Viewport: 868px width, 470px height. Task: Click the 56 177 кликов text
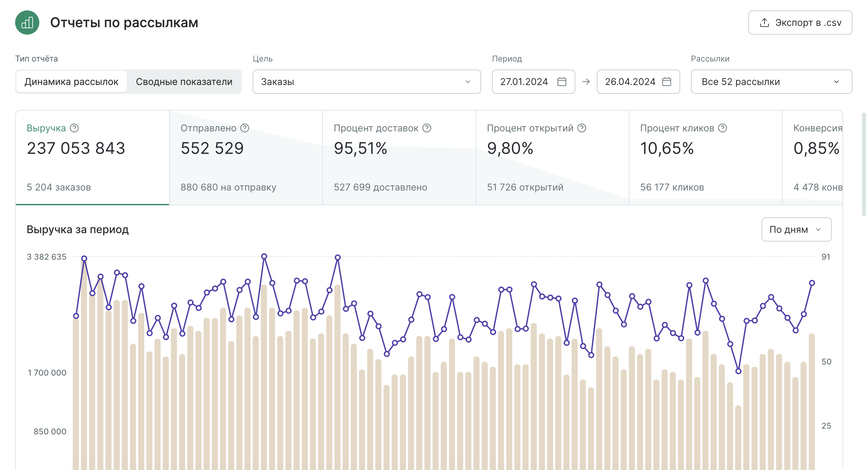(x=672, y=187)
